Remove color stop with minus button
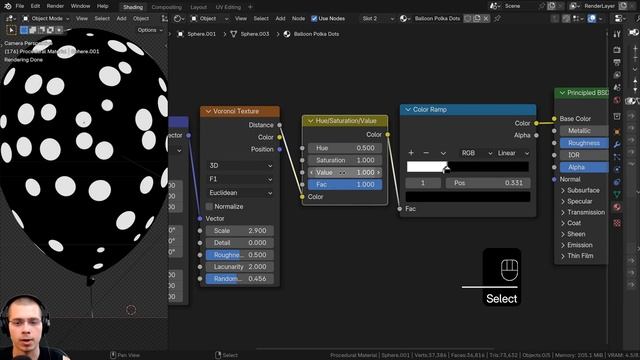The width and height of the screenshot is (640, 360). pos(426,153)
